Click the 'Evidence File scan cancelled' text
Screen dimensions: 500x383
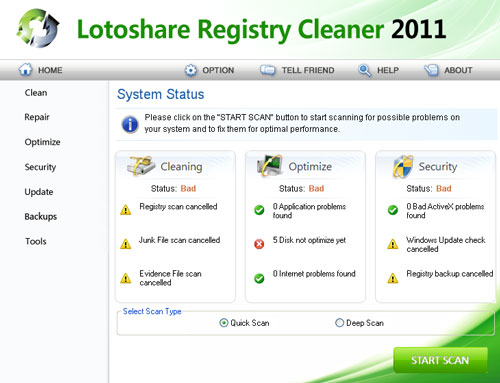(170, 278)
